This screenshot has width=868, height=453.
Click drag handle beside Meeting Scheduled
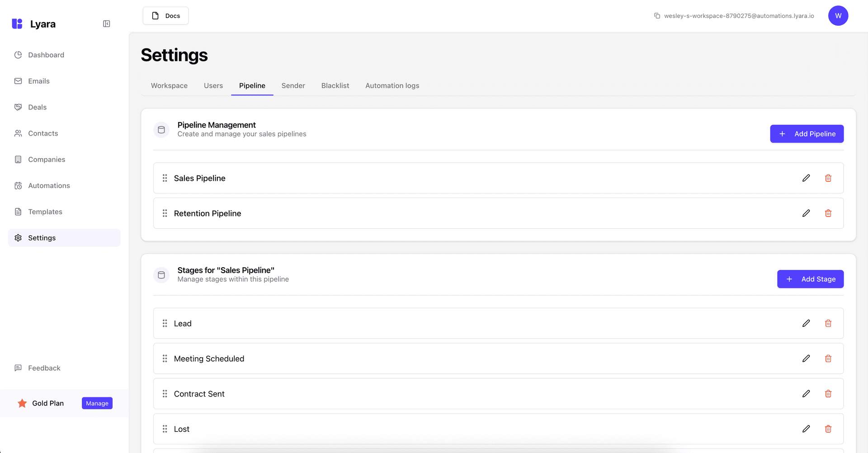point(165,359)
